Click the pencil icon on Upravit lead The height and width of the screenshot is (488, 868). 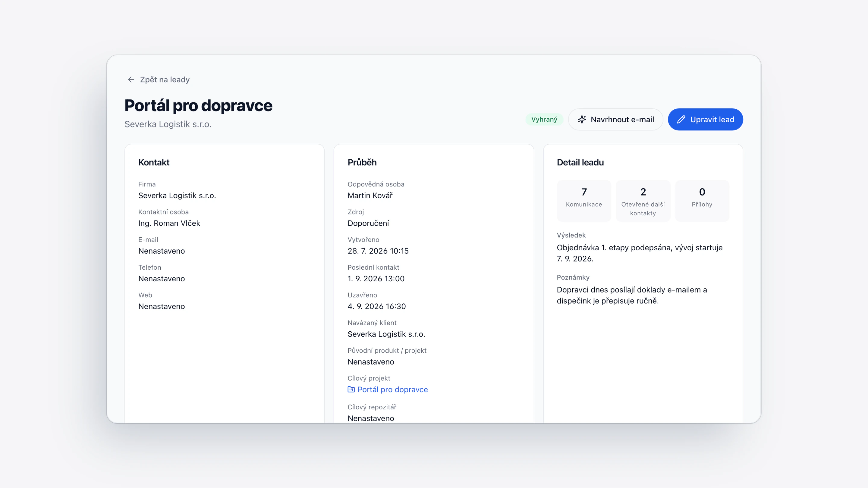click(681, 120)
